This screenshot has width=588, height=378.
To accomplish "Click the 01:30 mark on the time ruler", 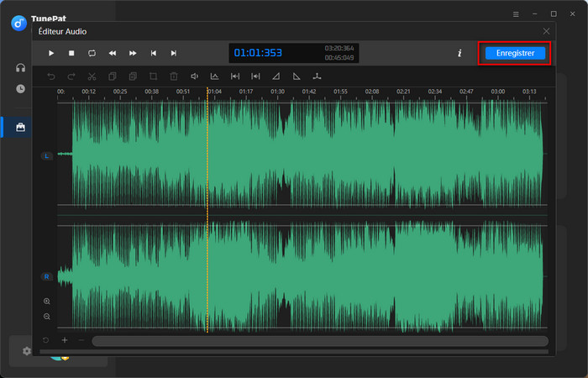I will point(277,92).
